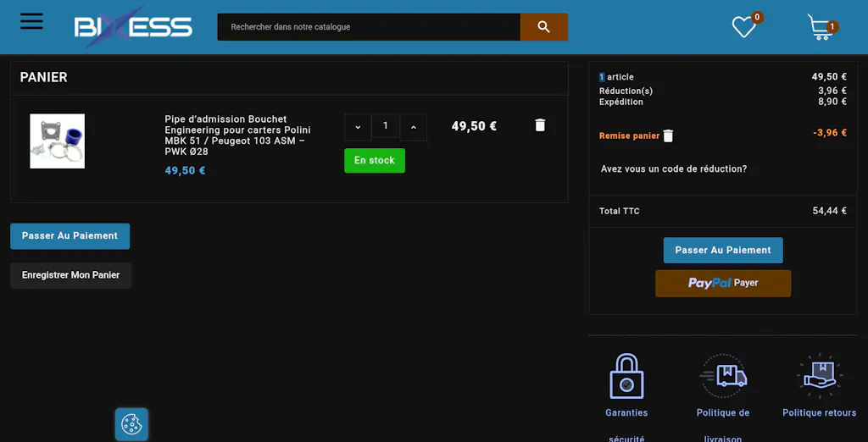Open cookie preferences icon

point(131,424)
